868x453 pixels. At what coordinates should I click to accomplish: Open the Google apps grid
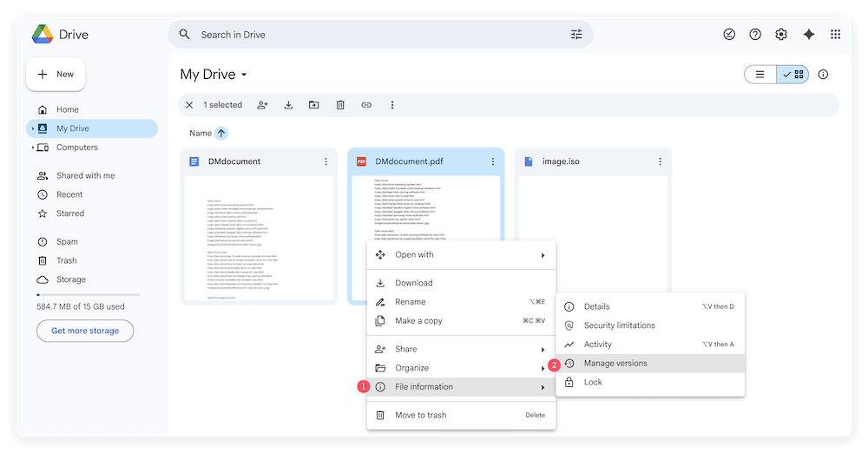[835, 35]
